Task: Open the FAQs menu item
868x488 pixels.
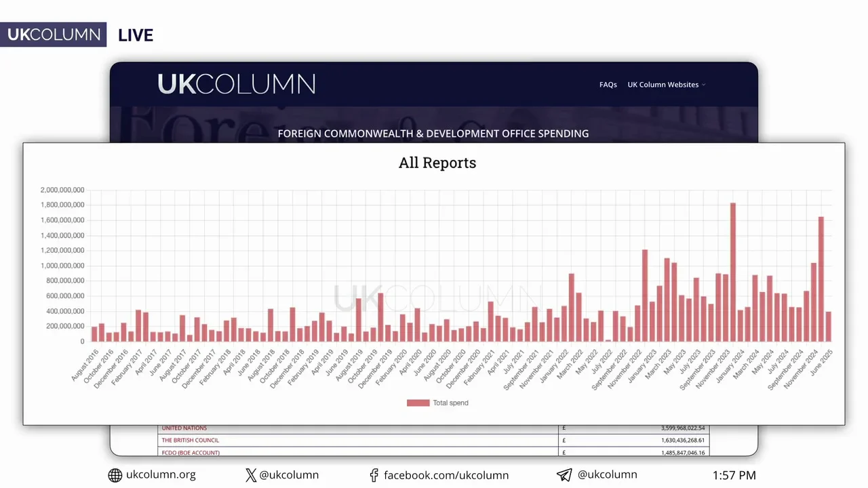Action: tap(608, 85)
